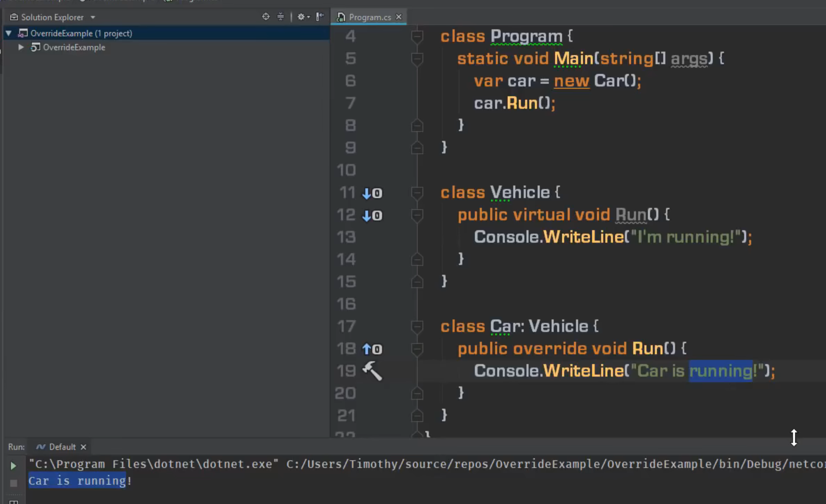Click the locate-file crosshair icon in Solution Explorer

point(266,17)
